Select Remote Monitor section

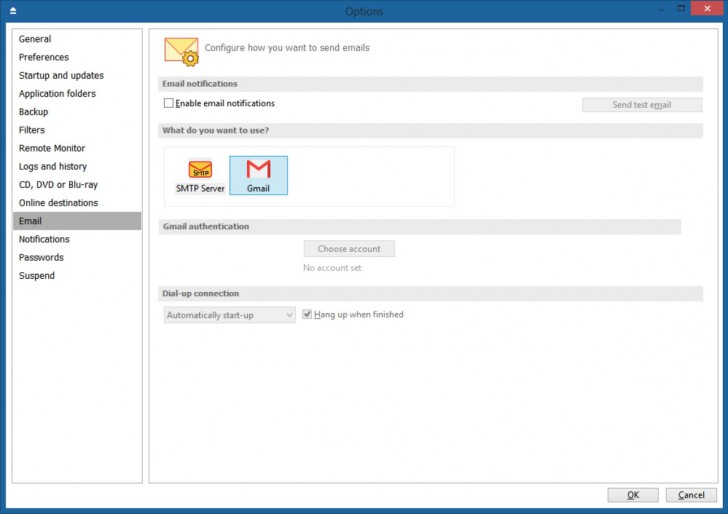coord(77,148)
